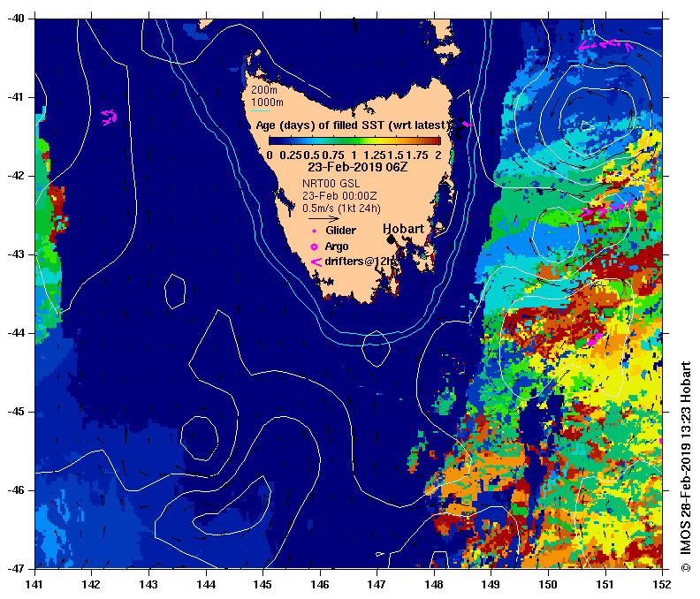Click the '200m' depth contour label

pyautogui.click(x=264, y=90)
